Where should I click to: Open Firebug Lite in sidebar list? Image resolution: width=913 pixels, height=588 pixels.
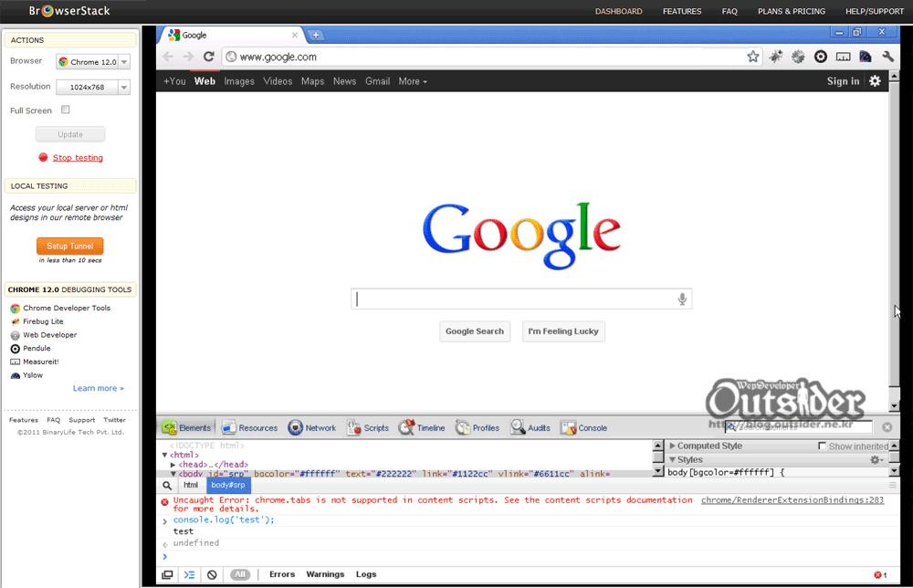point(43,321)
